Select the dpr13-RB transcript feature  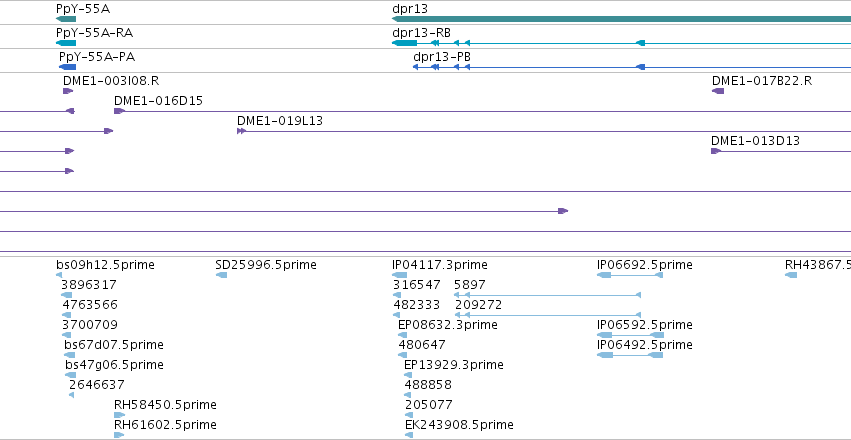tap(621, 43)
